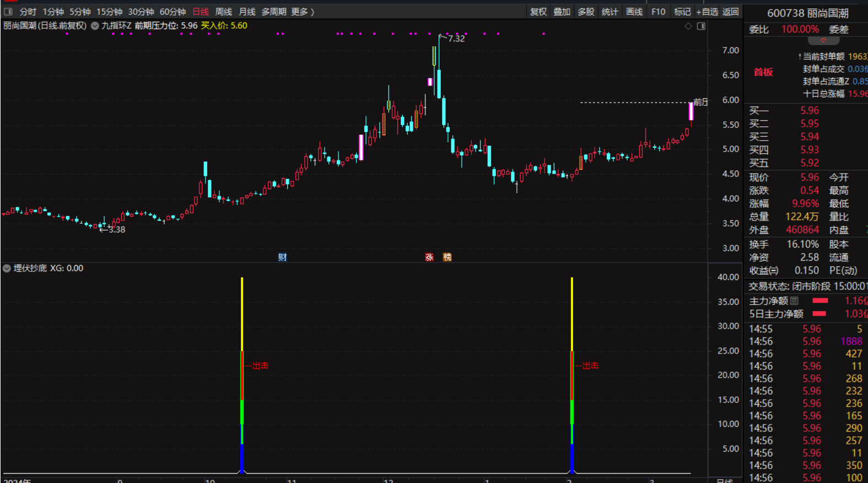
Task: Collapse the order book panel with red chevron
Action: click(x=823, y=41)
